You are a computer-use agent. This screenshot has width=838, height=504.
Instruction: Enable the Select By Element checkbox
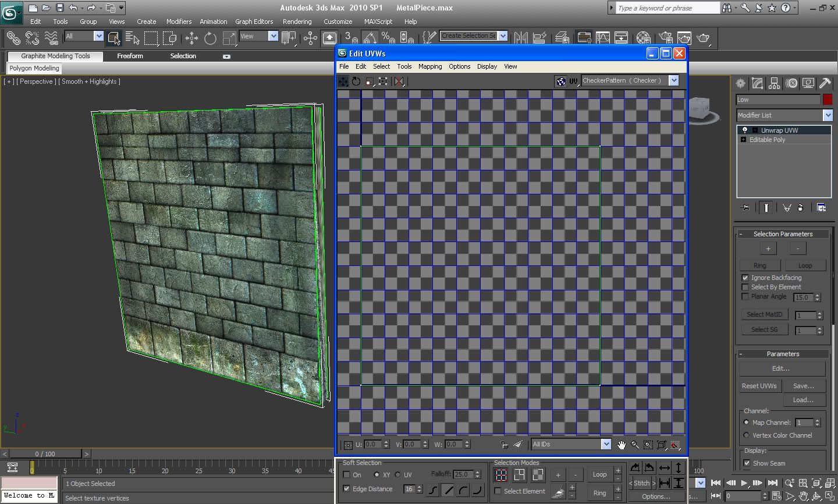(745, 287)
